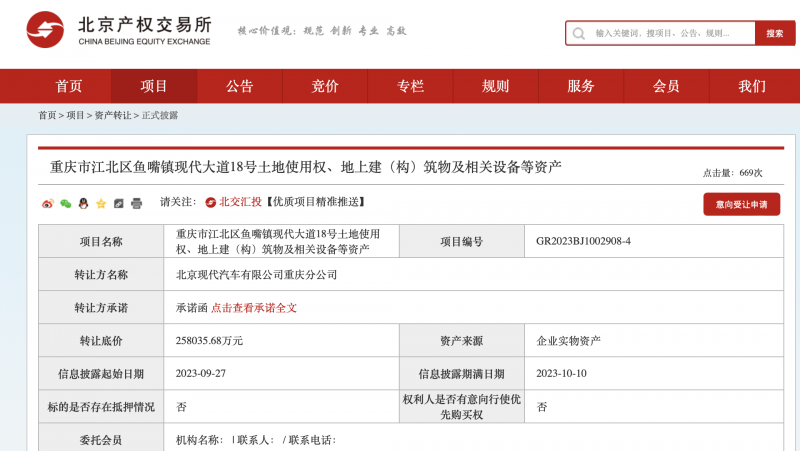Click the 搜索 search button
The width and height of the screenshot is (800, 451).
click(x=774, y=33)
